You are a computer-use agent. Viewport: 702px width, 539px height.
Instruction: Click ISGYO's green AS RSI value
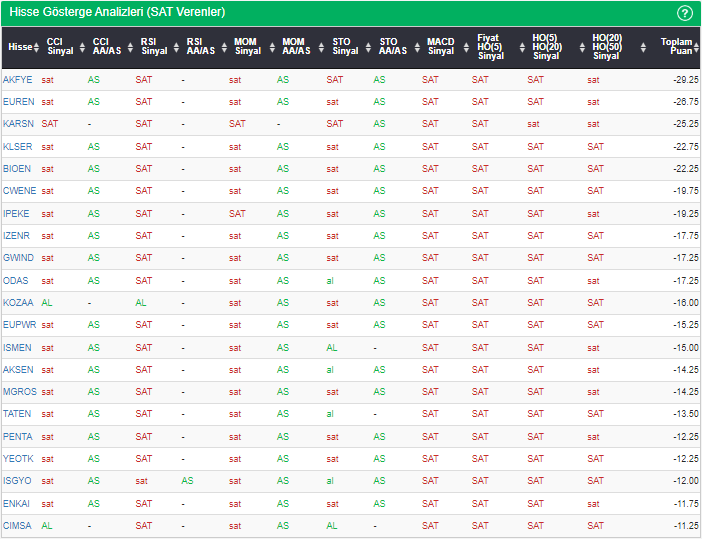(x=187, y=481)
